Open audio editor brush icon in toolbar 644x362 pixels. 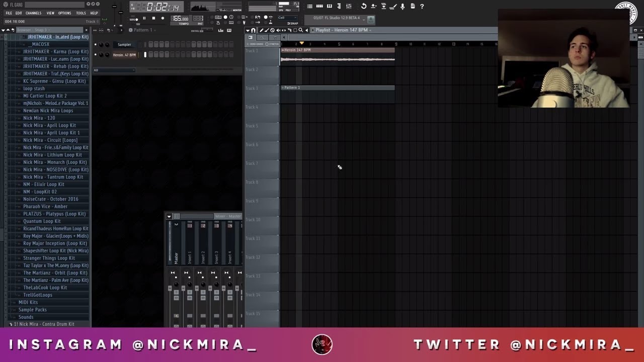393,6
